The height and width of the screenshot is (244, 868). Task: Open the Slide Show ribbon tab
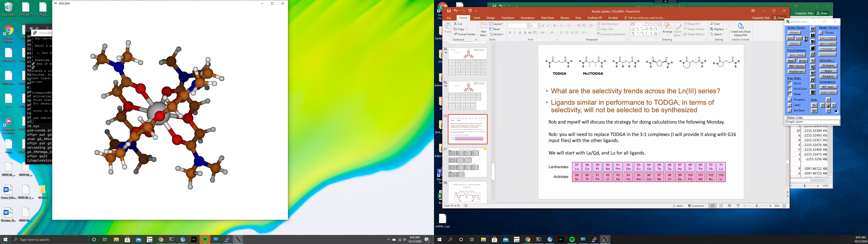pyautogui.click(x=547, y=18)
